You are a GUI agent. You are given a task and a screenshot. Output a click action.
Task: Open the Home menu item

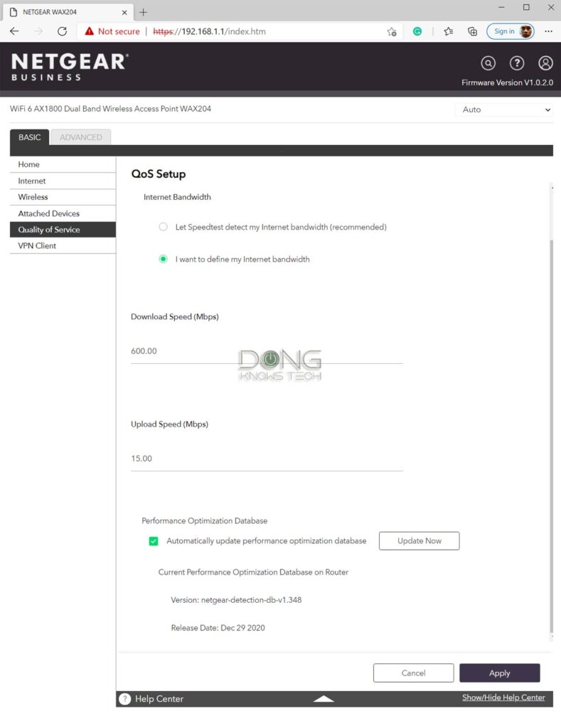point(63,164)
